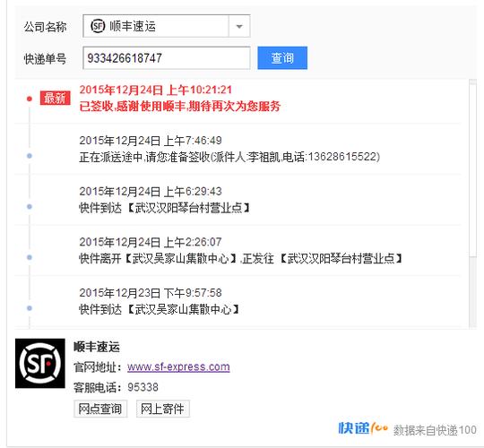Click the timeline dot for the 上午6:29:43 entry
Screen dimensions: 484x448
click(x=30, y=206)
